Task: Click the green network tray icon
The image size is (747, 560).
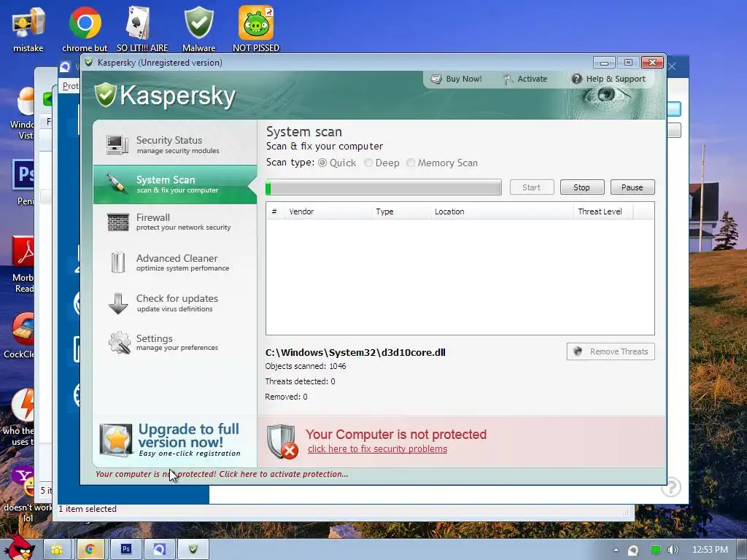Action: pos(656,550)
